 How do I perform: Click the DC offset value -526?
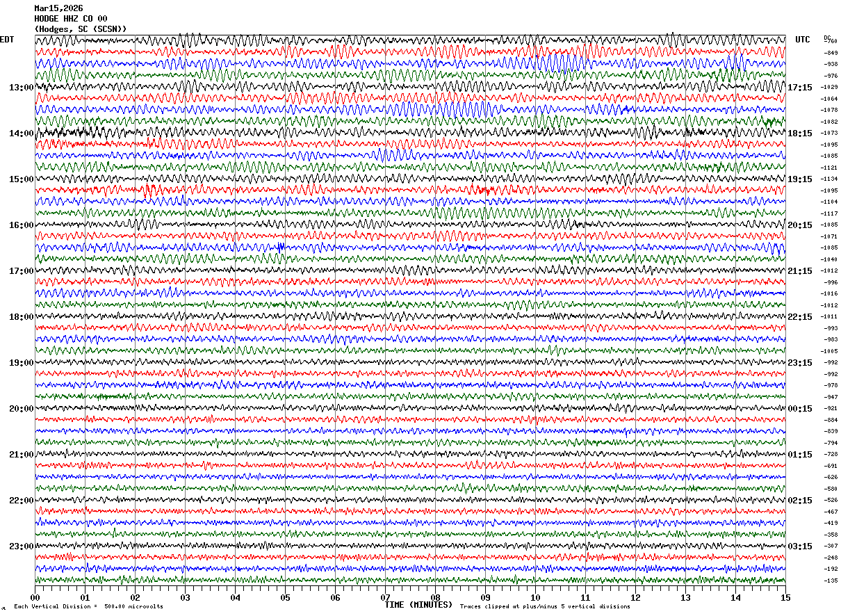[831, 500]
